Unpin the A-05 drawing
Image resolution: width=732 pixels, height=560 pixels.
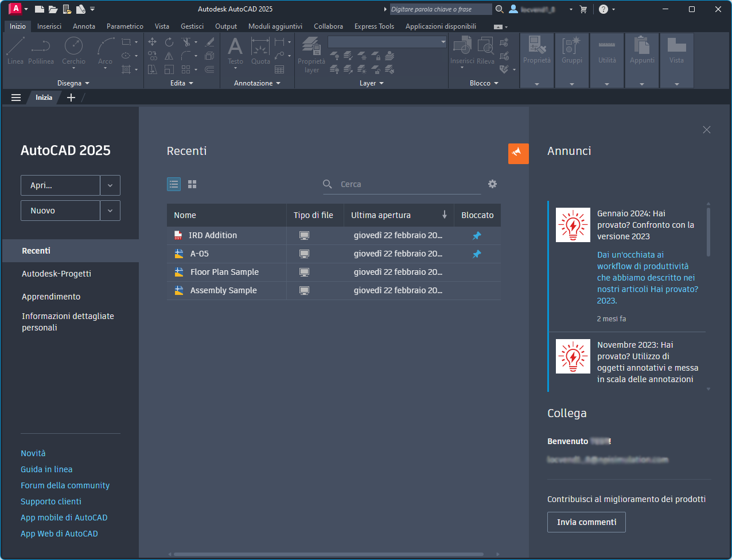477,254
